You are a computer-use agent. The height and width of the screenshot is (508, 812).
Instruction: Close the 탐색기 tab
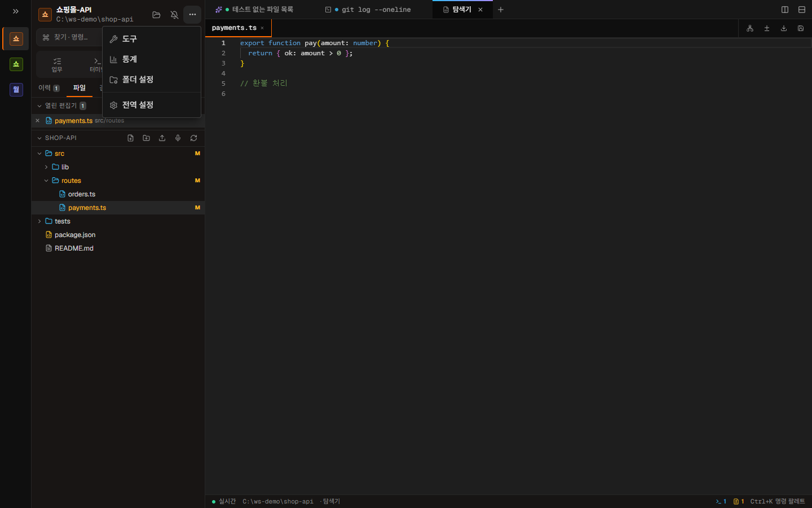coord(480,10)
